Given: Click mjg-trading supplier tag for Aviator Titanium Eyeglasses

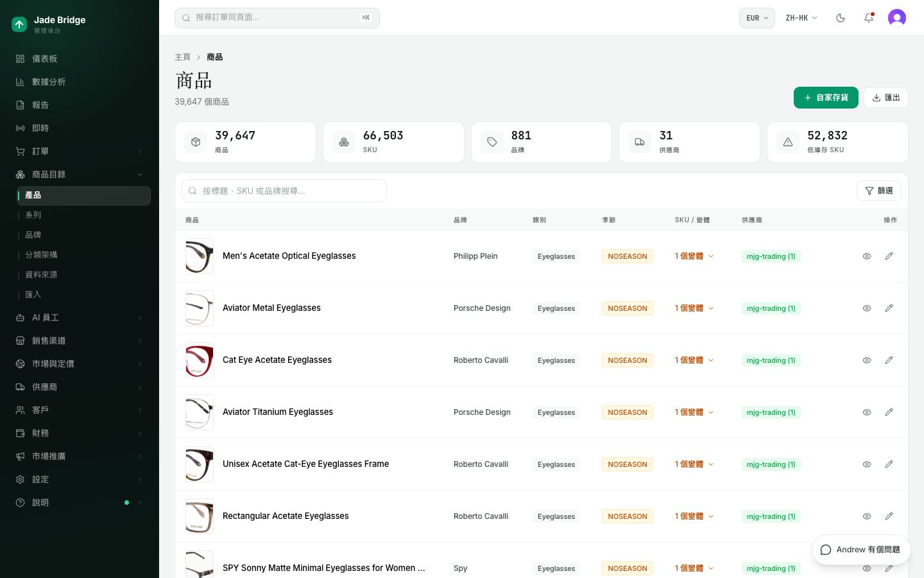Looking at the screenshot, I should tap(771, 412).
